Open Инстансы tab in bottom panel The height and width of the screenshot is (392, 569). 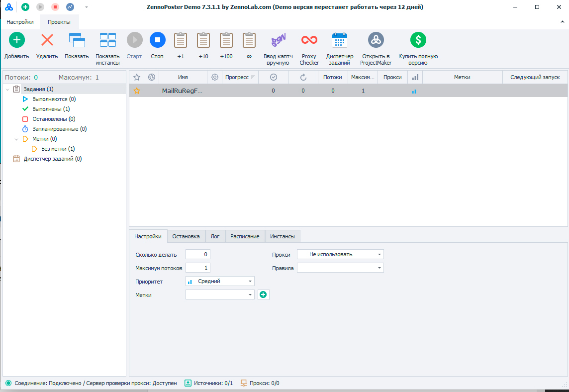pos(283,236)
